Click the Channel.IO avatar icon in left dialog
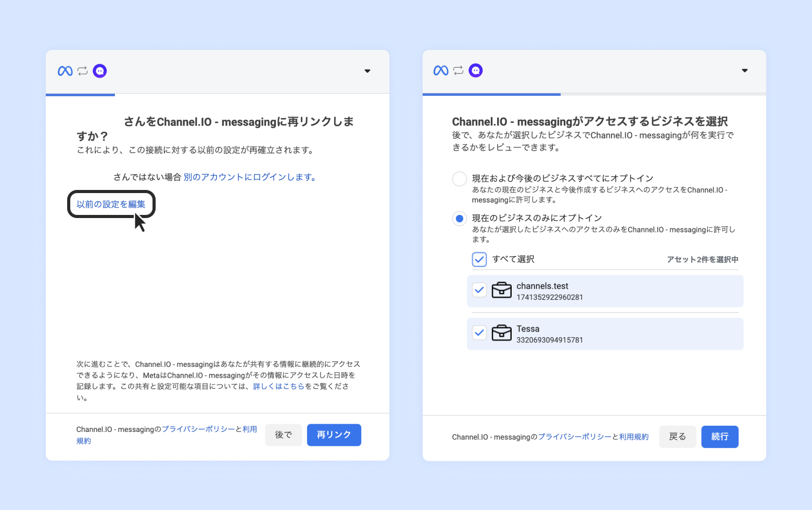 (100, 71)
